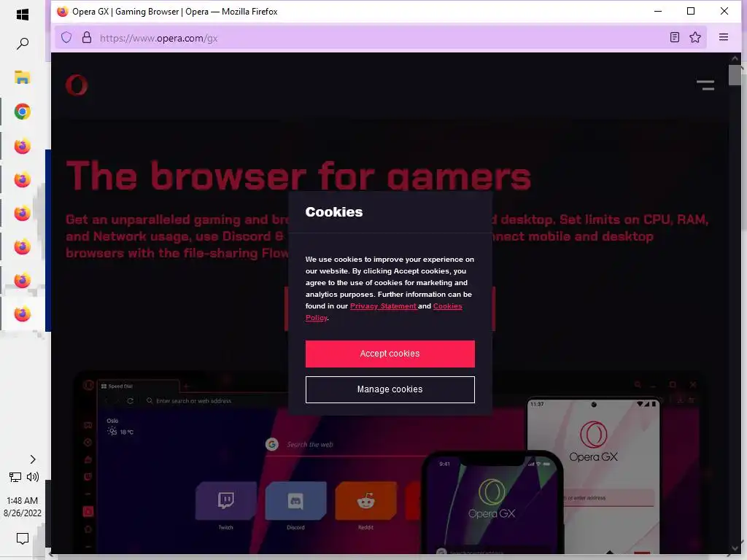
Task: Click the Discord speed dial tile
Action: [296, 501]
